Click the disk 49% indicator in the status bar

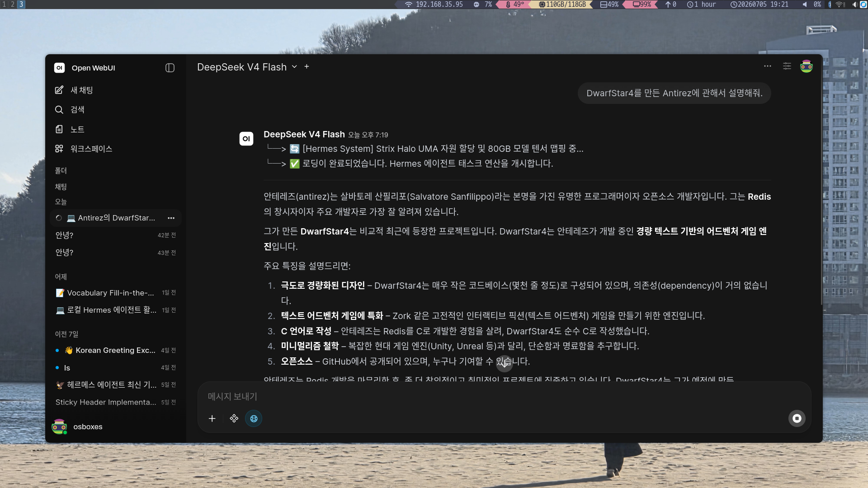[609, 4]
